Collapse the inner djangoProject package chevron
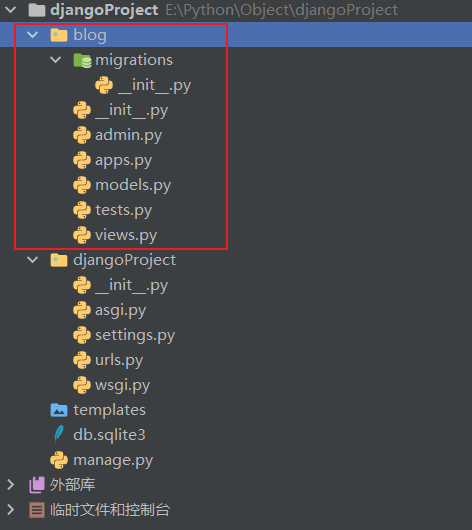Screen dimensions: 472x530 tap(32, 260)
